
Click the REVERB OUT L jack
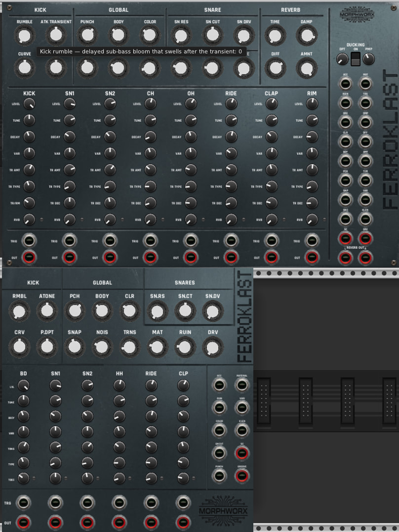(x=345, y=258)
